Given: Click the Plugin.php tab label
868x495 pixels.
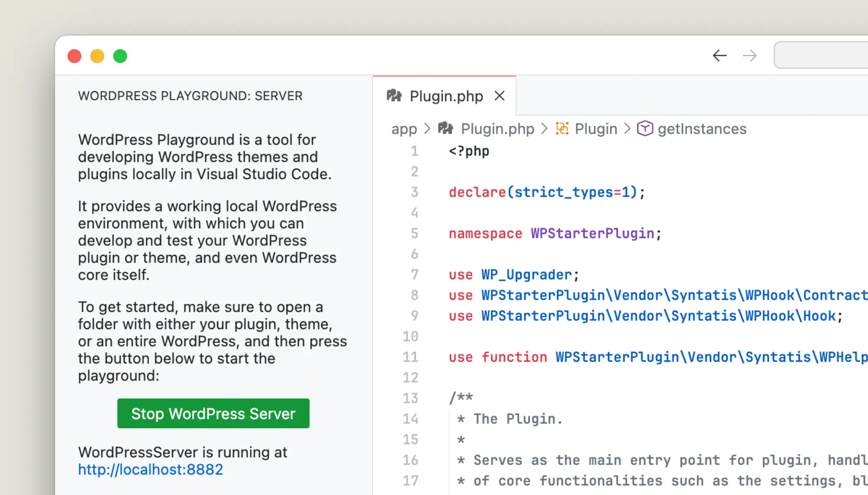Looking at the screenshot, I should click(x=446, y=96).
